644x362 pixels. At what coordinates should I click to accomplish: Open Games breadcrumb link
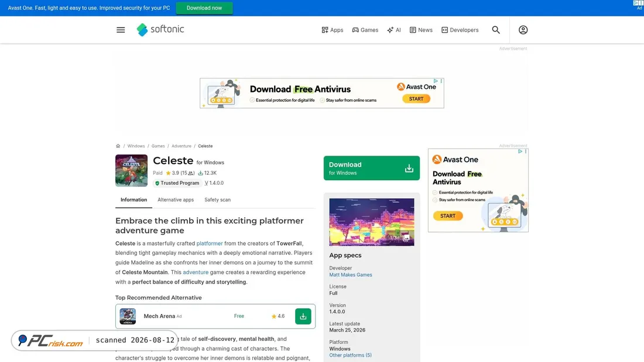coord(158,146)
